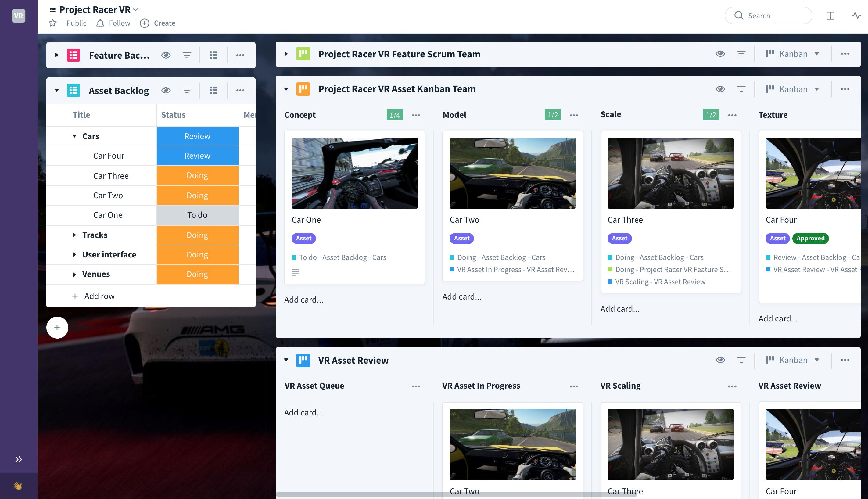Image resolution: width=868 pixels, height=499 pixels.
Task: Click list view icon on Feature Backlog
Action: pyautogui.click(x=213, y=55)
